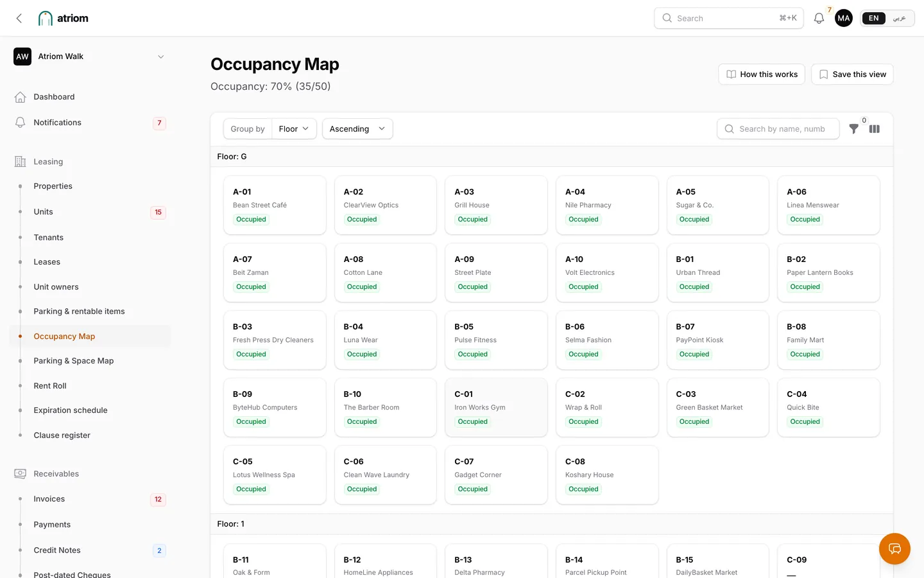This screenshot has width=924, height=578.
Task: Open the Ascending sort dropdown
Action: pos(357,128)
